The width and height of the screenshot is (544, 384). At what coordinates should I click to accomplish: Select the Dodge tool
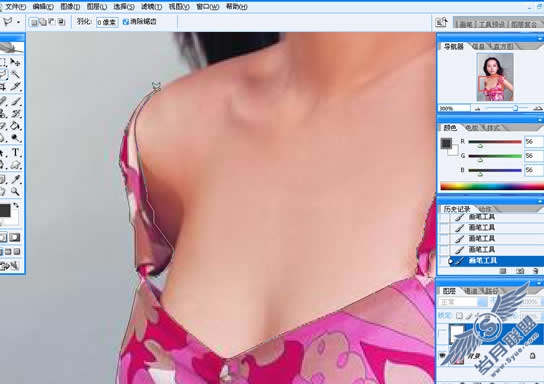(x=15, y=138)
